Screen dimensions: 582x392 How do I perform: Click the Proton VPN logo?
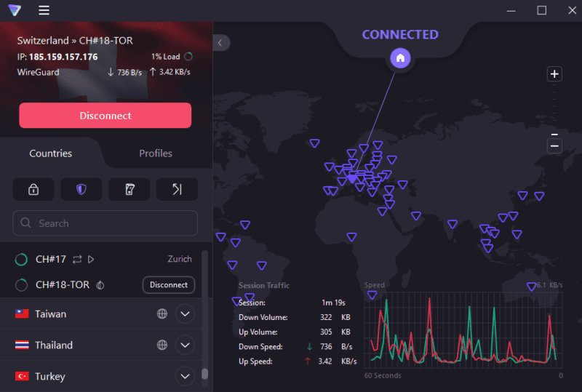(15, 10)
